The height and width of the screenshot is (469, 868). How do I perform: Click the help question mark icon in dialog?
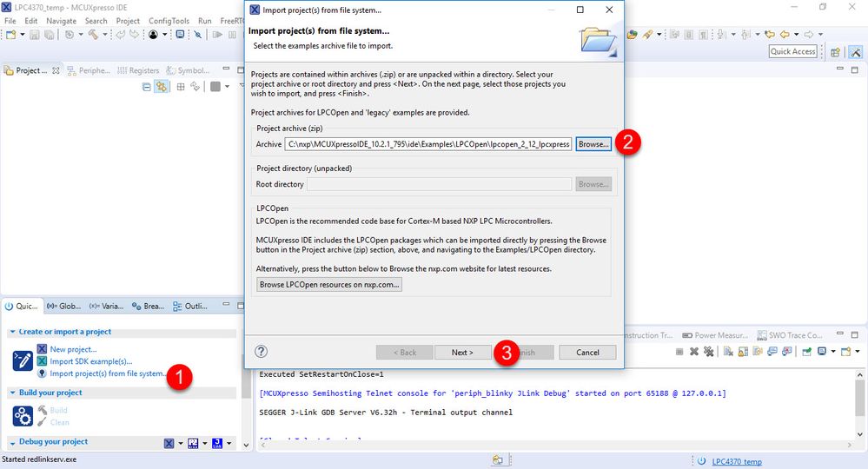(x=261, y=351)
